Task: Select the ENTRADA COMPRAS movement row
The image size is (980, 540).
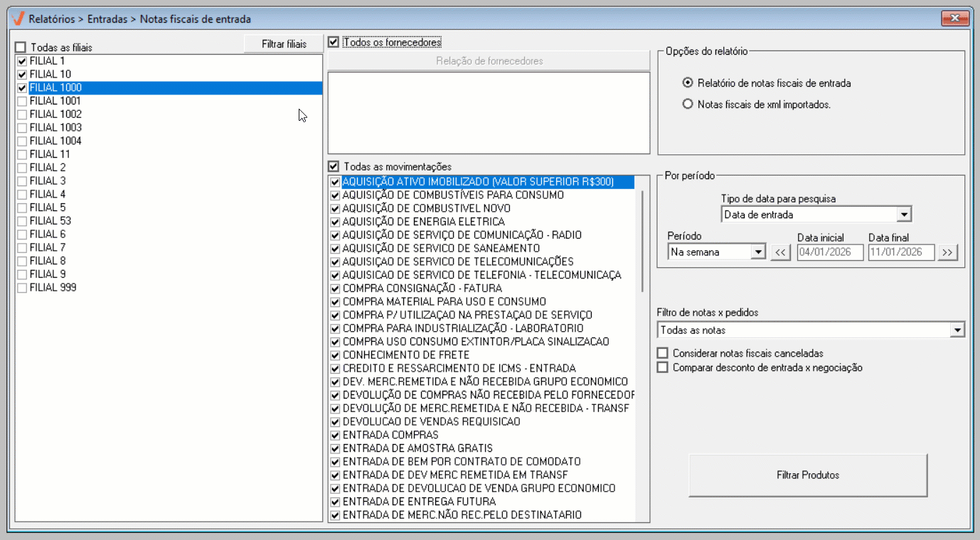Action: tap(390, 435)
